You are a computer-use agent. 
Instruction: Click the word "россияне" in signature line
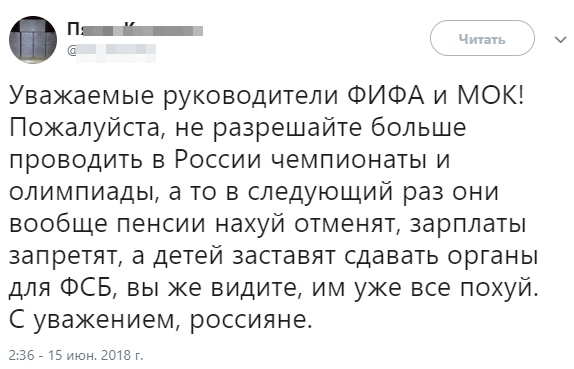click(251, 321)
